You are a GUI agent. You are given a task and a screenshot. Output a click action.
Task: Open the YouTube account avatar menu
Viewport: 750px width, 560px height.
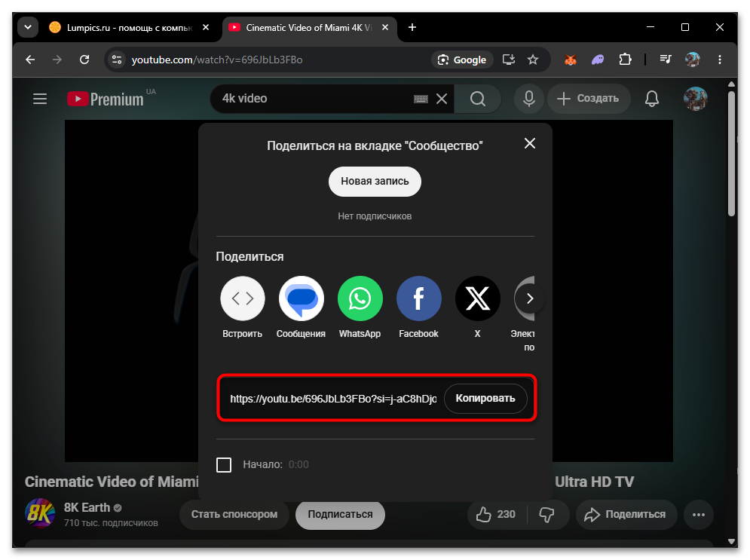(696, 99)
